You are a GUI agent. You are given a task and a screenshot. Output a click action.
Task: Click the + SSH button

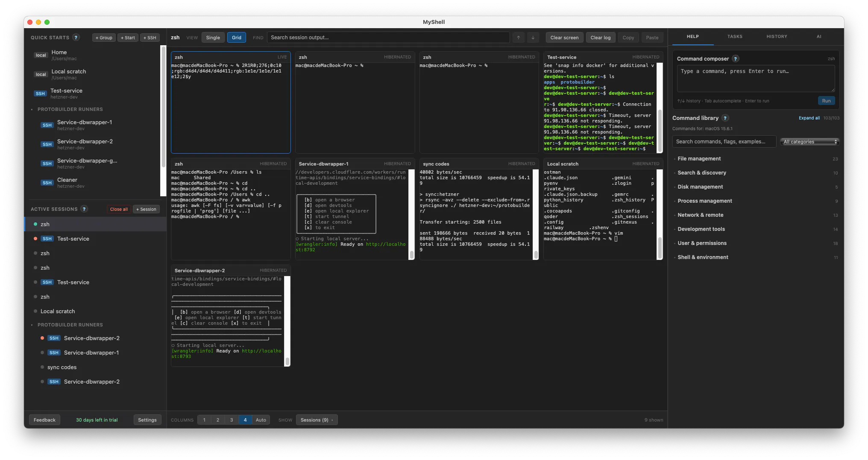[x=150, y=38]
